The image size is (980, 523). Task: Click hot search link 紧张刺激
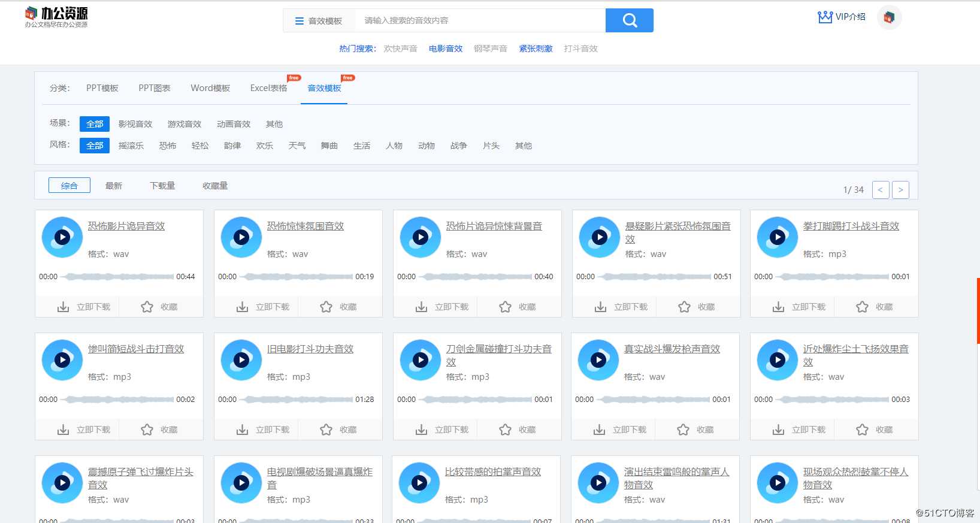(536, 49)
